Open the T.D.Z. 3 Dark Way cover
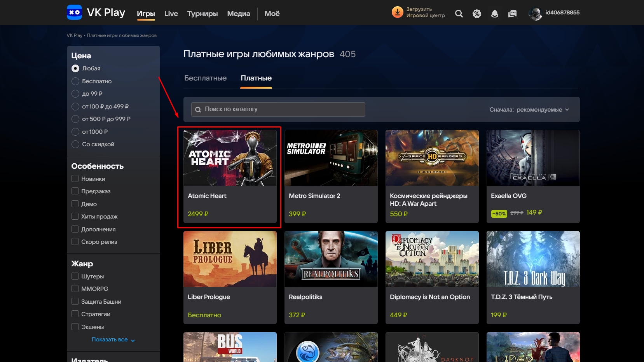 533,259
